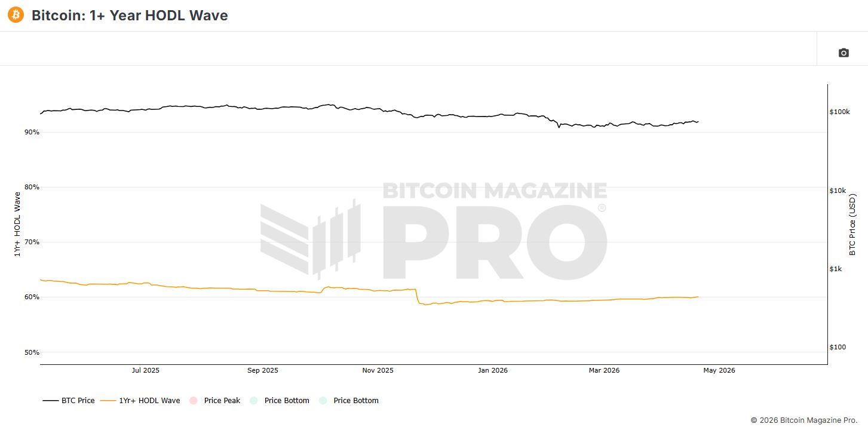Click the camera snapshot icon
Image resolution: width=868 pixels, height=427 pixels.
843,53
